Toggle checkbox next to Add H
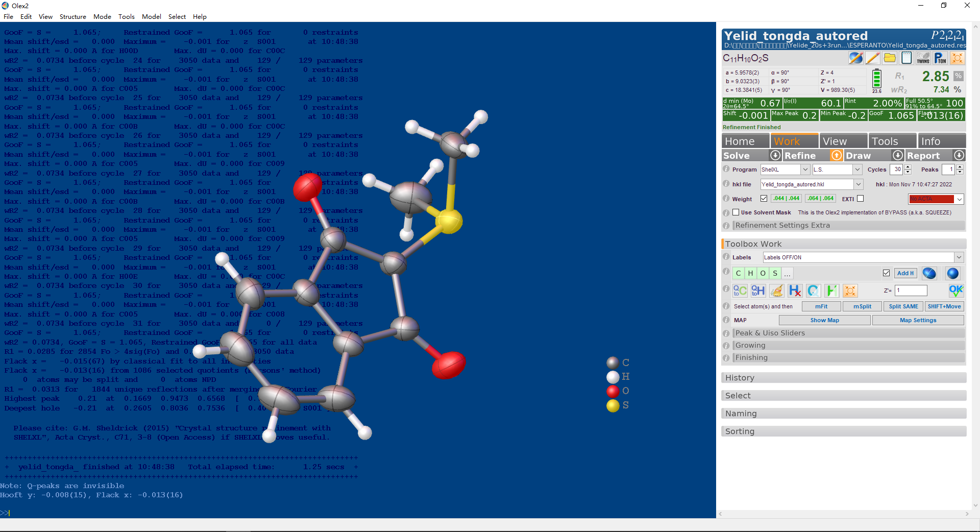Viewport: 980px width, 532px height. 886,273
